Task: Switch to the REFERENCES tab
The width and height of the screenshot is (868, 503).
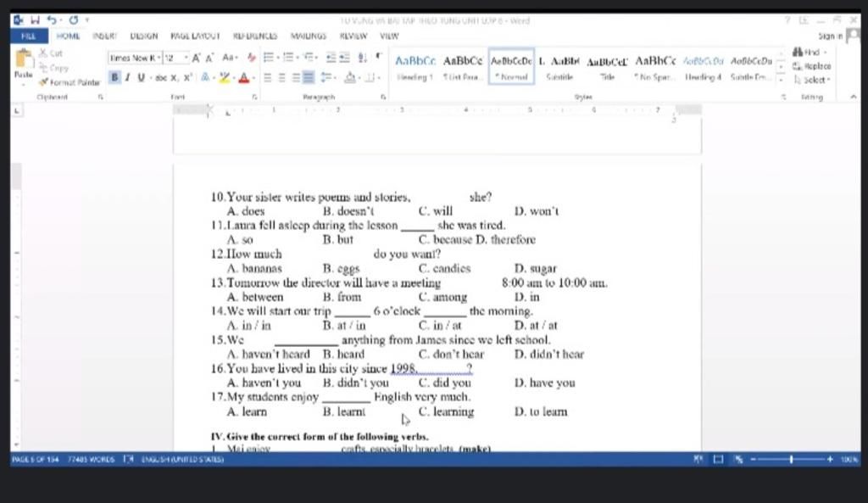Action: (255, 36)
